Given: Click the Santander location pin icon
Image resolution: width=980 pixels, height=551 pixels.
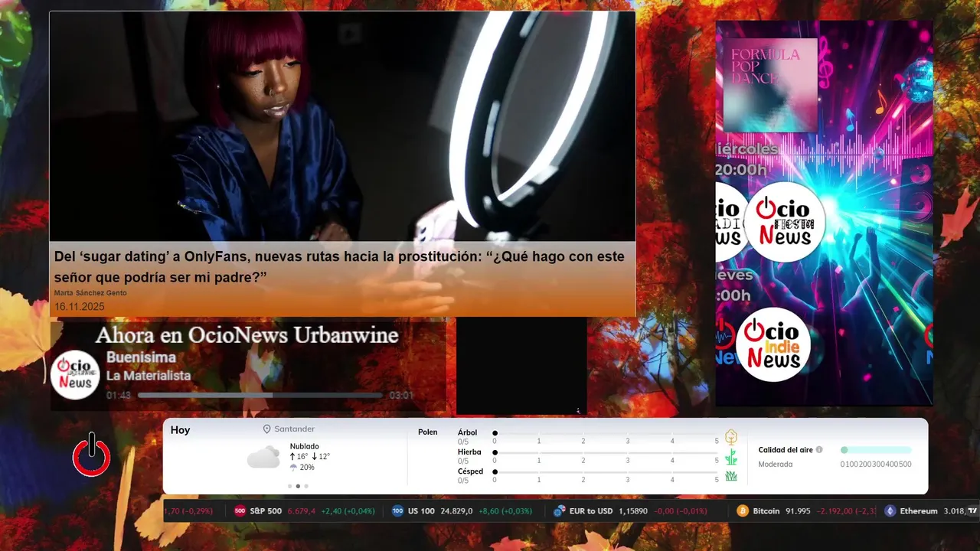Looking at the screenshot, I should click(x=267, y=429).
